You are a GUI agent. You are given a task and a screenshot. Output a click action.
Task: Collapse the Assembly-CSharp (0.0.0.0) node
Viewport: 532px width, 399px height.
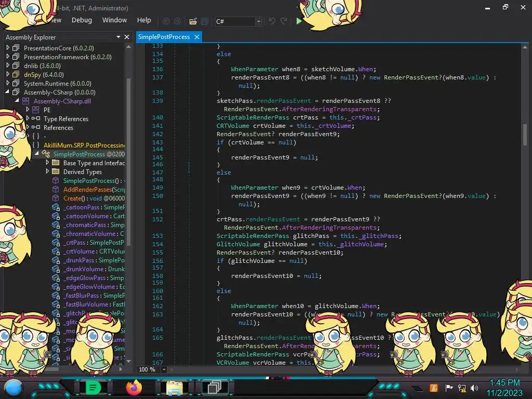pyautogui.click(x=7, y=91)
